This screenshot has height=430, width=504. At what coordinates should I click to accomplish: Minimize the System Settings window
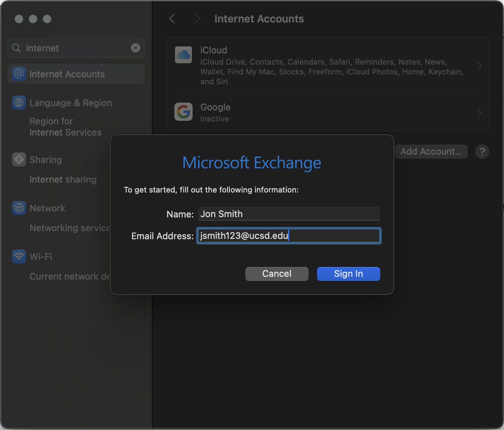[33, 19]
